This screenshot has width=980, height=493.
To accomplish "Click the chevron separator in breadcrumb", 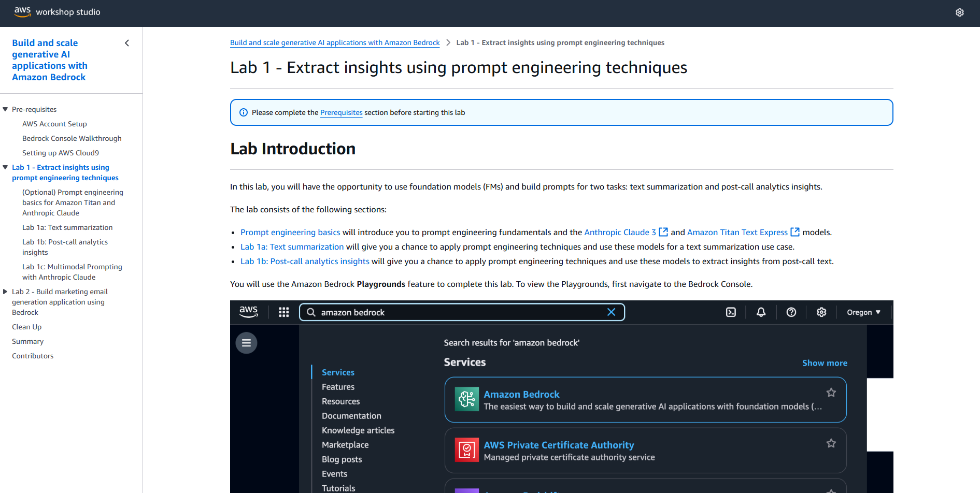I will click(448, 42).
